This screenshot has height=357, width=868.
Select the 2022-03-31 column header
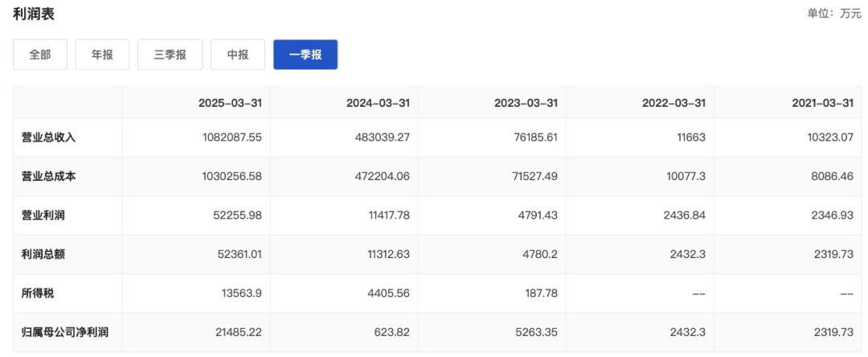point(674,104)
